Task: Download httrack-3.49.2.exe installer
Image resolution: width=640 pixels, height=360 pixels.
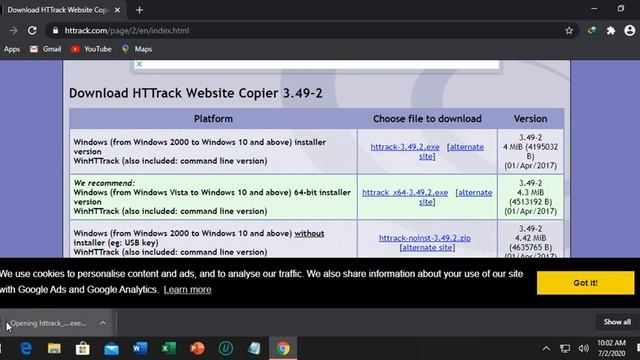Action: click(x=405, y=147)
